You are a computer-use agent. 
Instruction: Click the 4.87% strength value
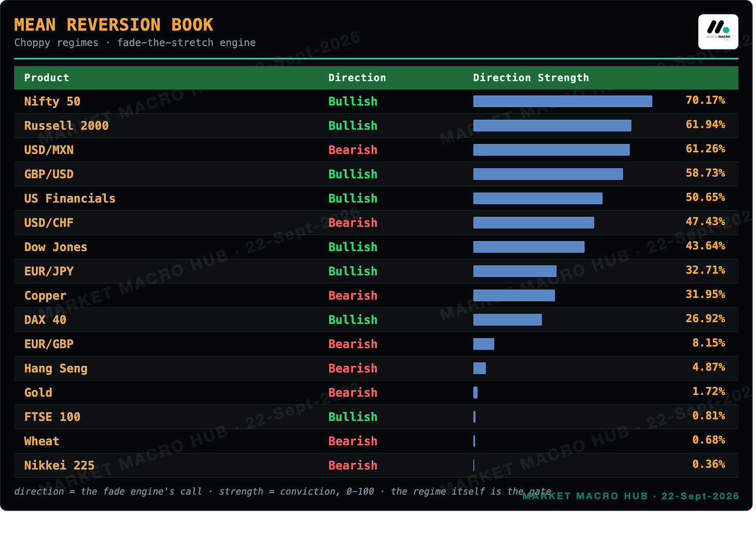(x=709, y=367)
